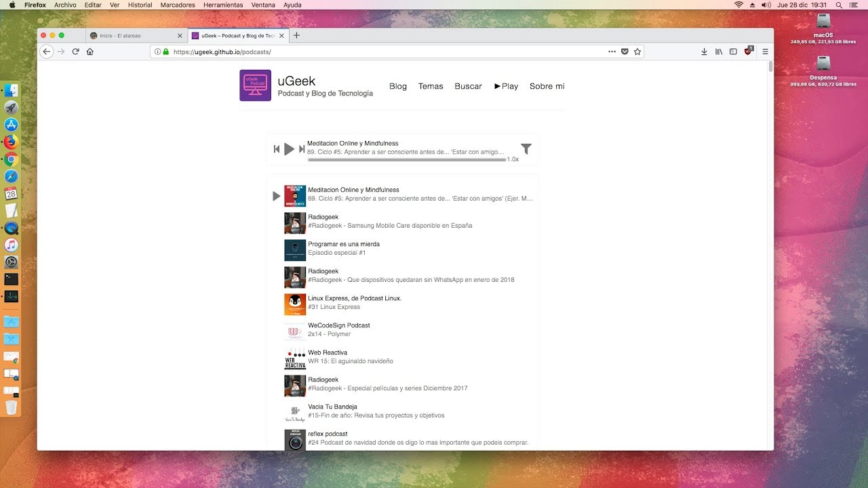View site security padlock info
868x488 pixels.
tap(165, 52)
